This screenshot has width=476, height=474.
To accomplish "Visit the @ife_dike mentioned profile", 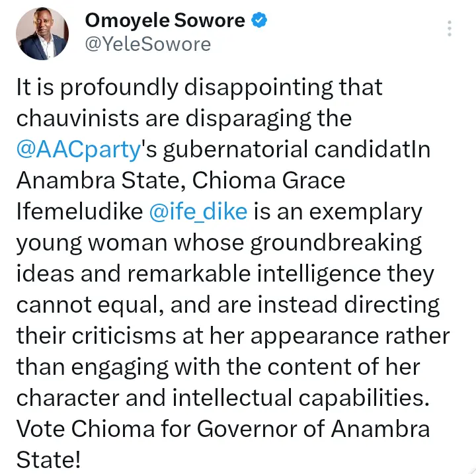I will coord(199,212).
